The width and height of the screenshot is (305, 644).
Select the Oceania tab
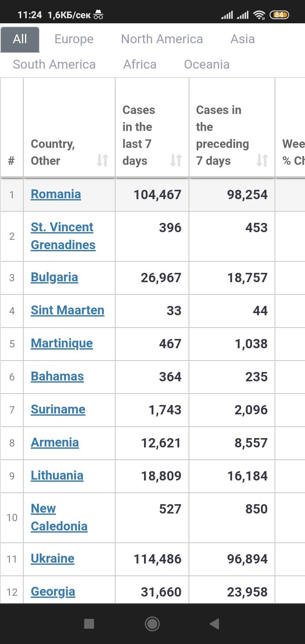(207, 64)
